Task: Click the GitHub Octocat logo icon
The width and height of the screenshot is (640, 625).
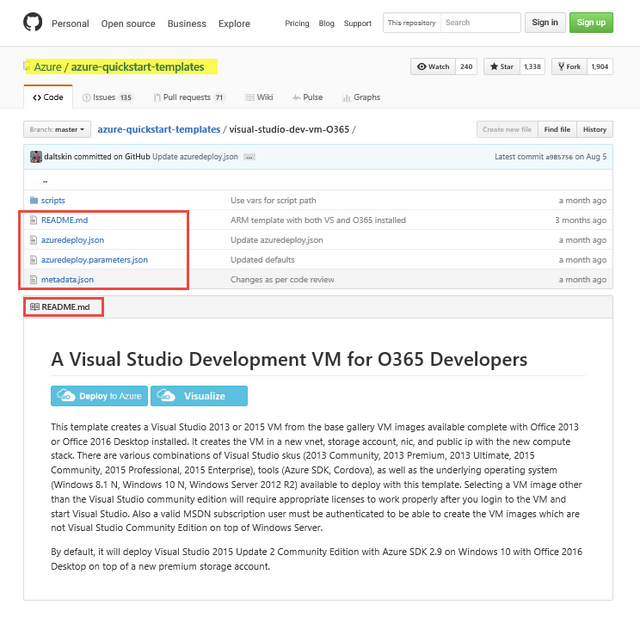Action: (x=32, y=22)
